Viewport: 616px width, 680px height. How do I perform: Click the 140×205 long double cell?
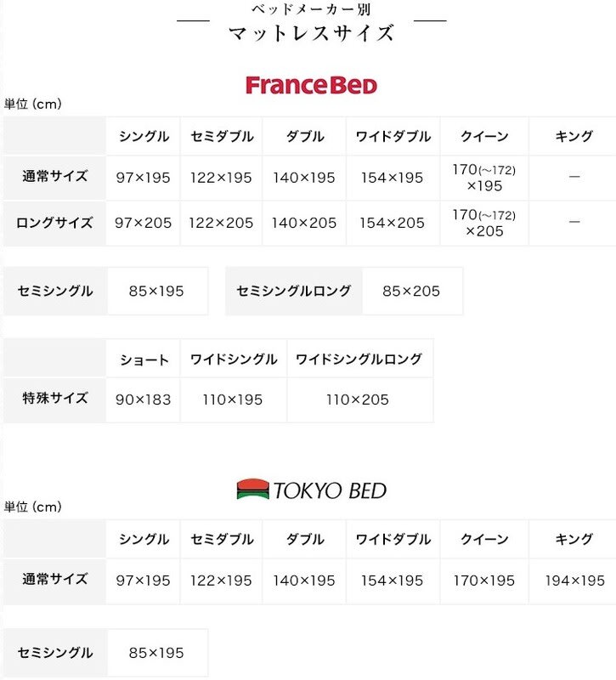point(304,223)
